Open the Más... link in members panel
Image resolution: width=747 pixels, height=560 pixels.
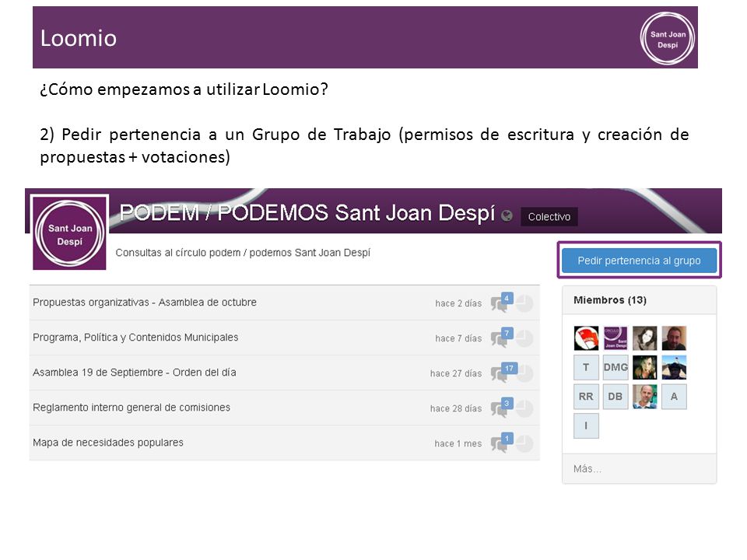pos(587,469)
